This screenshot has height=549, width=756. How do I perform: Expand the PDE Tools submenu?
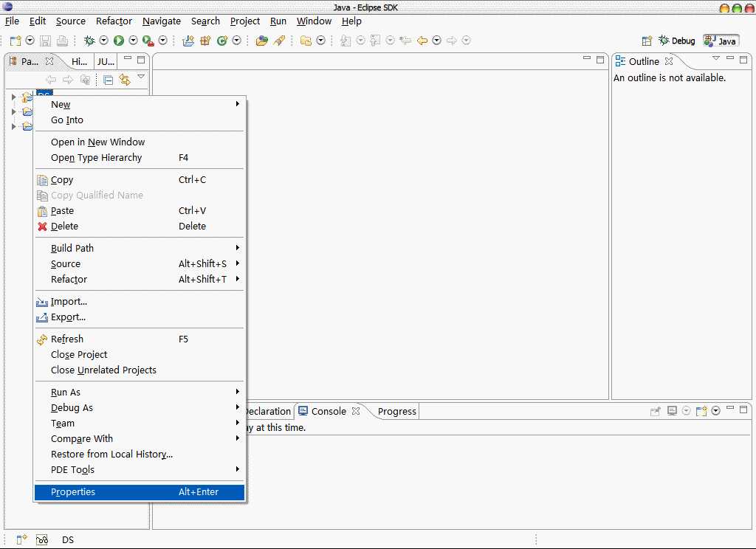pos(140,469)
